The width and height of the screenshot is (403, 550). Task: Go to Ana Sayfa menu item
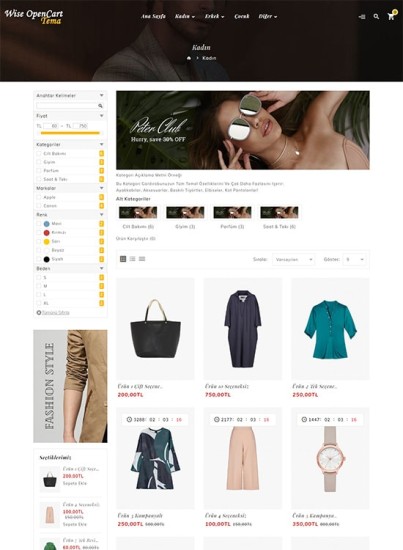pos(153,16)
